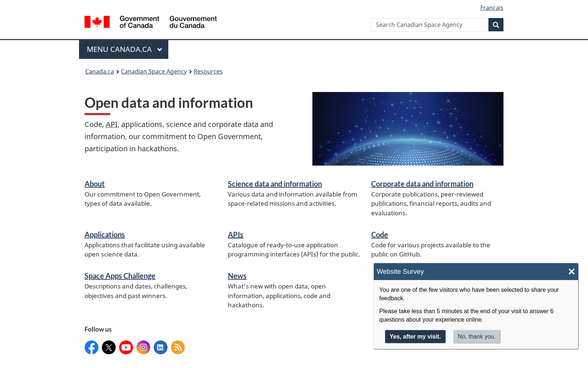Image resolution: width=588 pixels, height=368 pixels.
Task: Click the API abbreviation in intro text
Action: (x=112, y=124)
